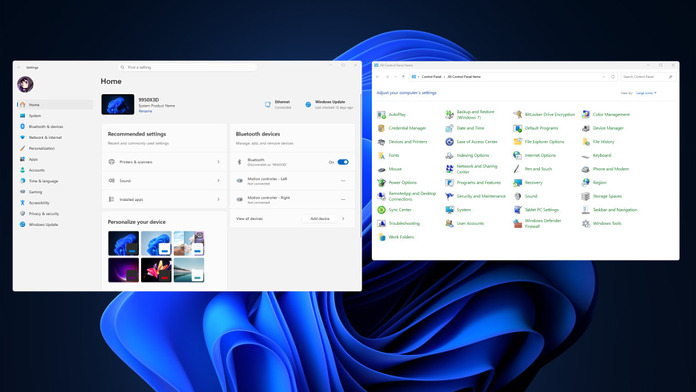Open Devices and Printers icon
The image size is (696, 392).
(x=381, y=142)
